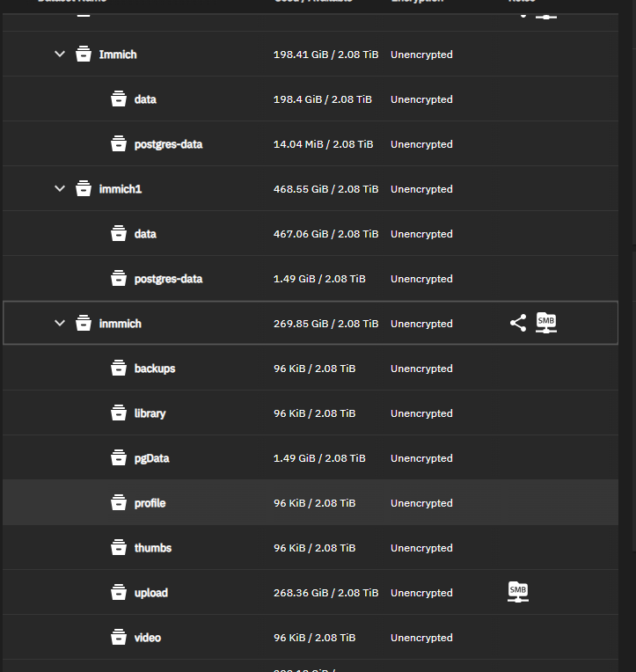
Task: Click the dataset icon beside thumbs
Action: pos(119,548)
